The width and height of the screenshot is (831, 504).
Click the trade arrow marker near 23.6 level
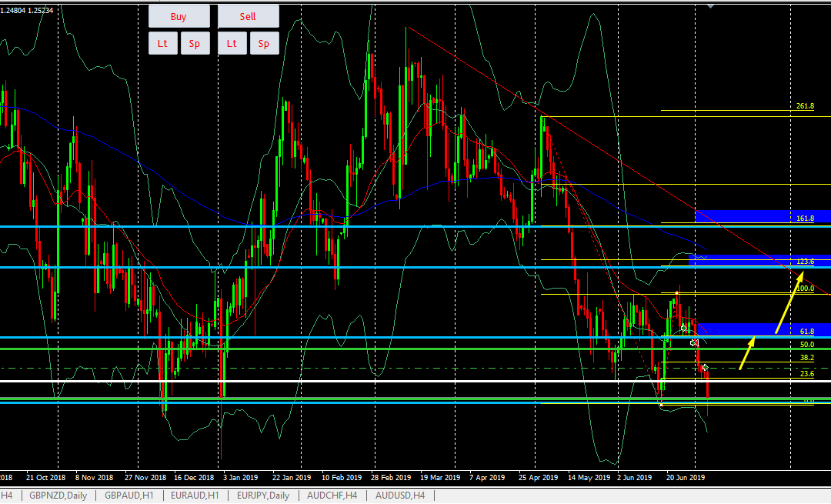click(705, 368)
